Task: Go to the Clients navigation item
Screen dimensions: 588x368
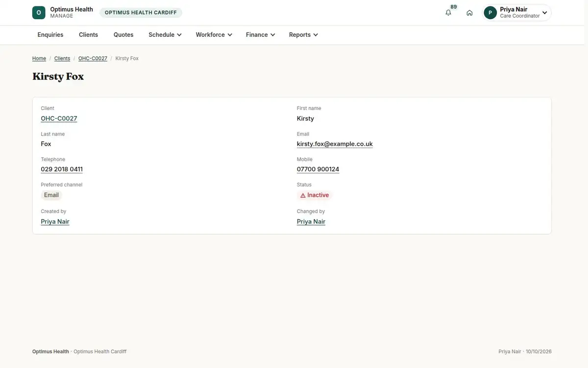Action: [x=89, y=35]
